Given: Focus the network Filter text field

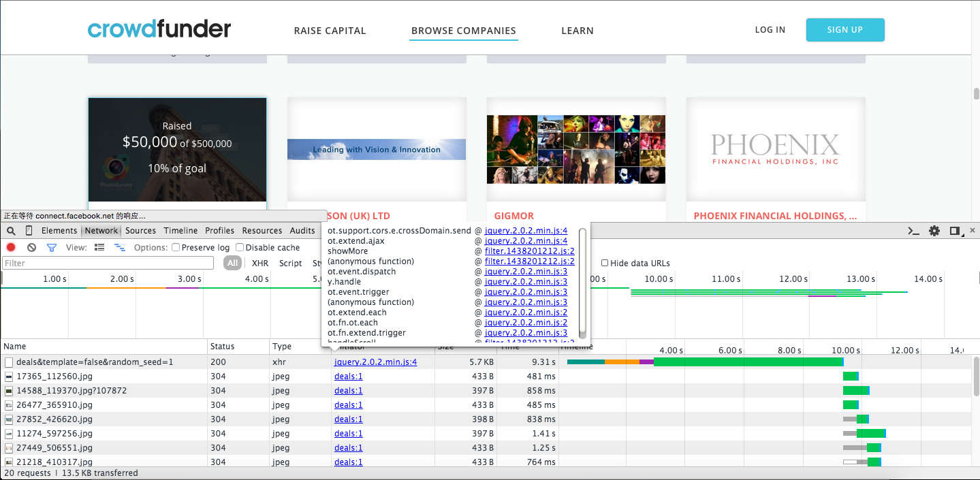Looking at the screenshot, I should (x=108, y=263).
